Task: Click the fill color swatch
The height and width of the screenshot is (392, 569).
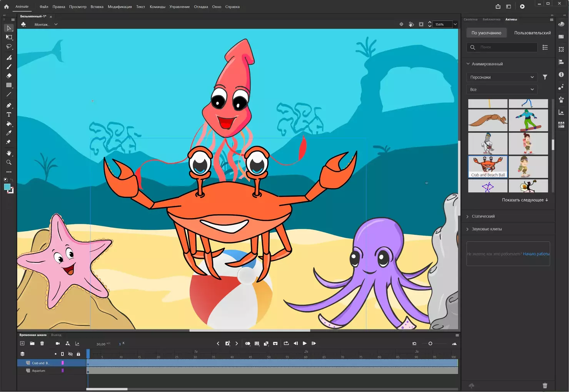Action: [x=7, y=187]
